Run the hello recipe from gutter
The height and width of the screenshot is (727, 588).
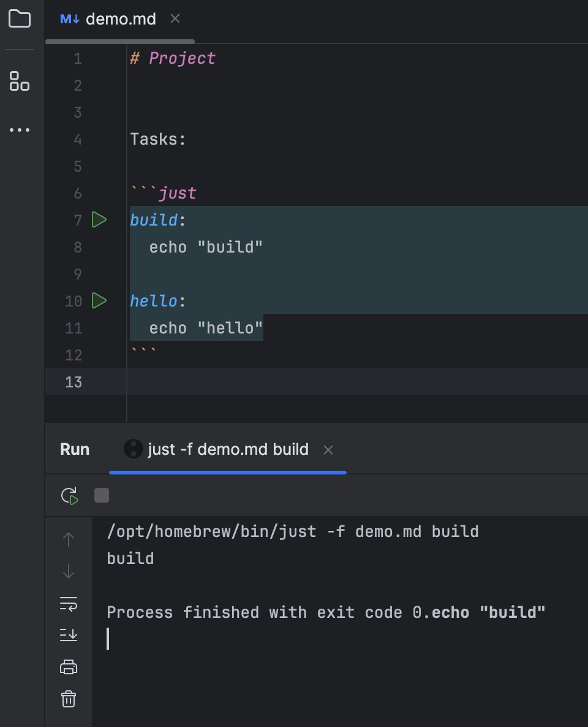coord(99,301)
